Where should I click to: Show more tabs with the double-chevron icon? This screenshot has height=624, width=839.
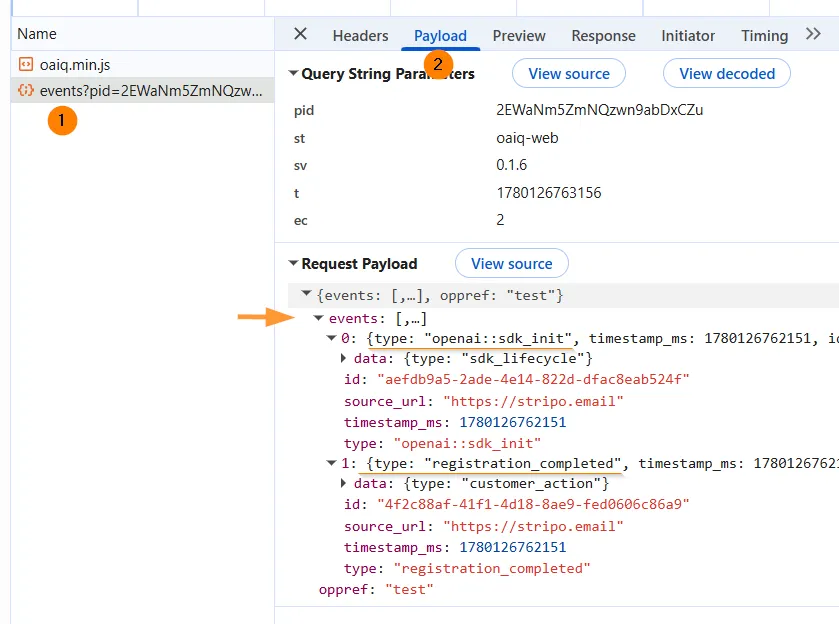click(813, 34)
